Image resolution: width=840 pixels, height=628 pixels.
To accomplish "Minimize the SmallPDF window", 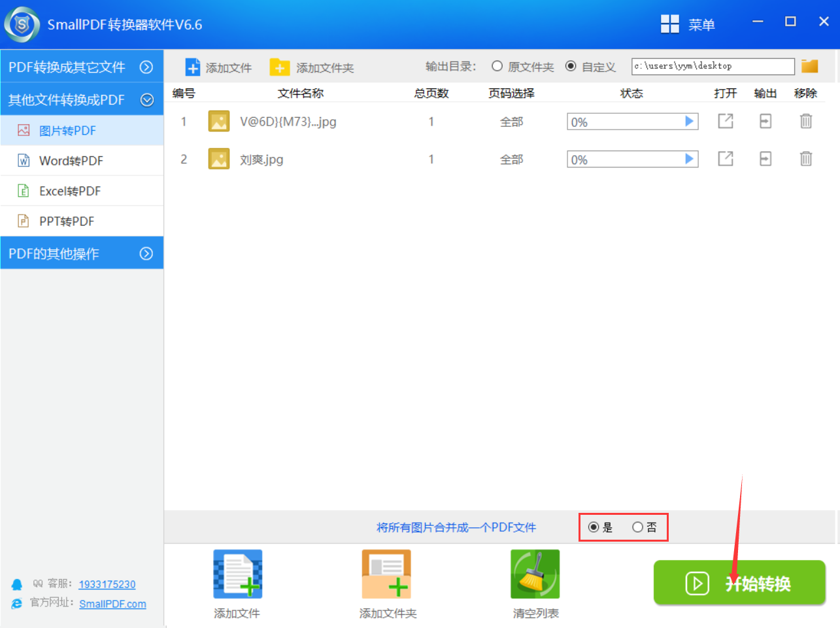I will [x=758, y=22].
